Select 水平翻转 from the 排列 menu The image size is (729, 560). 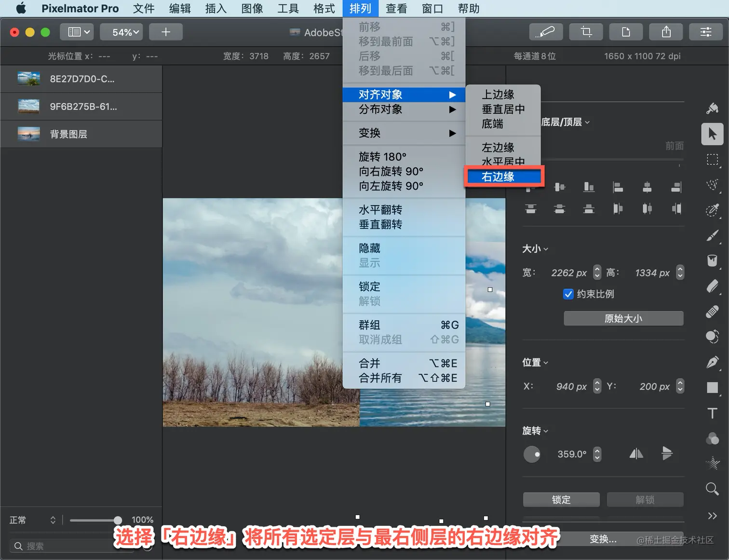(404, 210)
